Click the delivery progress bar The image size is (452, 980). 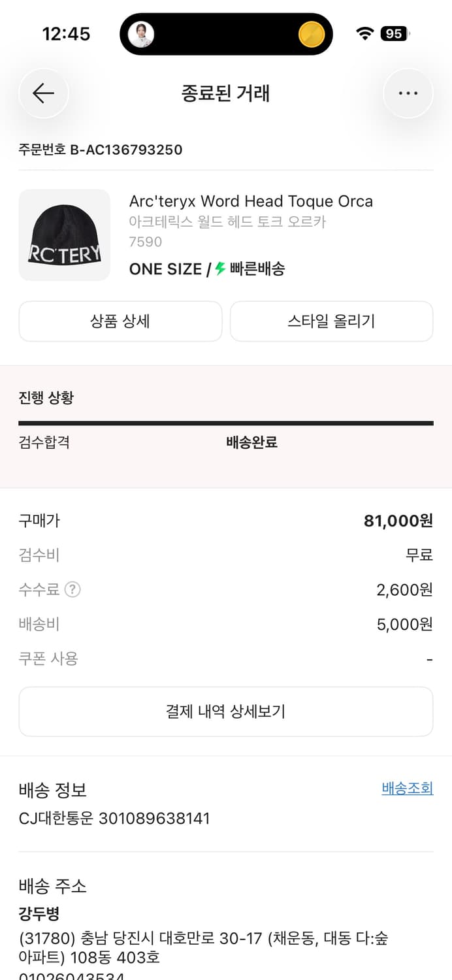[x=225, y=421]
